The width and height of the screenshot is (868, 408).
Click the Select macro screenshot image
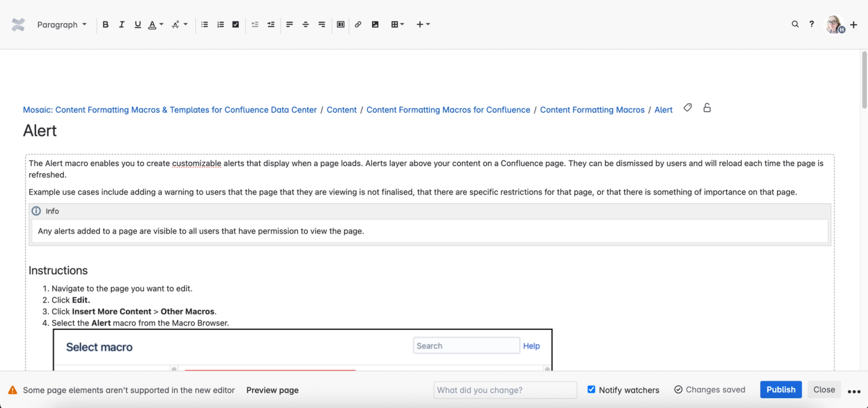coord(303,350)
